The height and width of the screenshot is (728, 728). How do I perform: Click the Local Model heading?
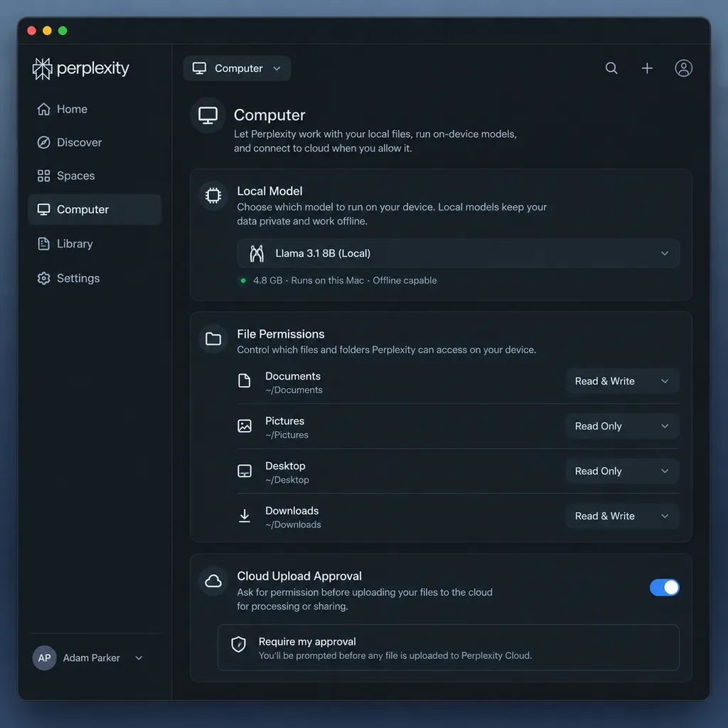point(269,191)
